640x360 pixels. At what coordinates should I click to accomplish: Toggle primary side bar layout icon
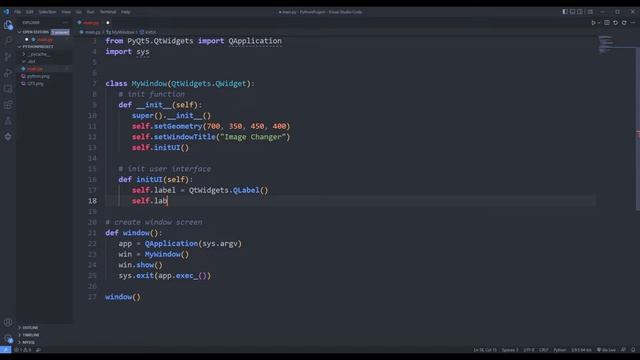pos(565,12)
